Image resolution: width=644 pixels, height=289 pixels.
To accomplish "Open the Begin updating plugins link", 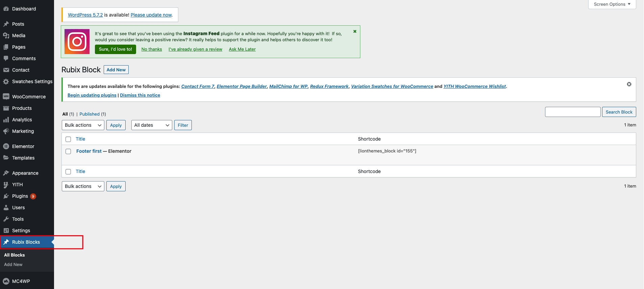I will [92, 95].
